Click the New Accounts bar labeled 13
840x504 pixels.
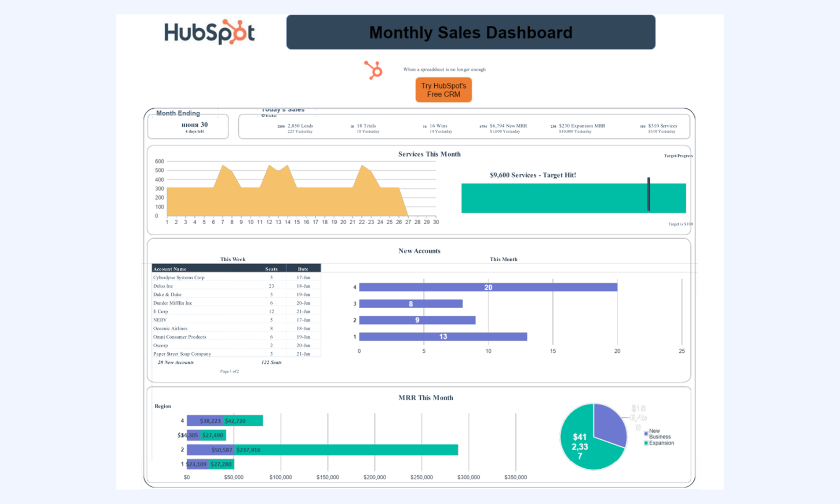(443, 336)
